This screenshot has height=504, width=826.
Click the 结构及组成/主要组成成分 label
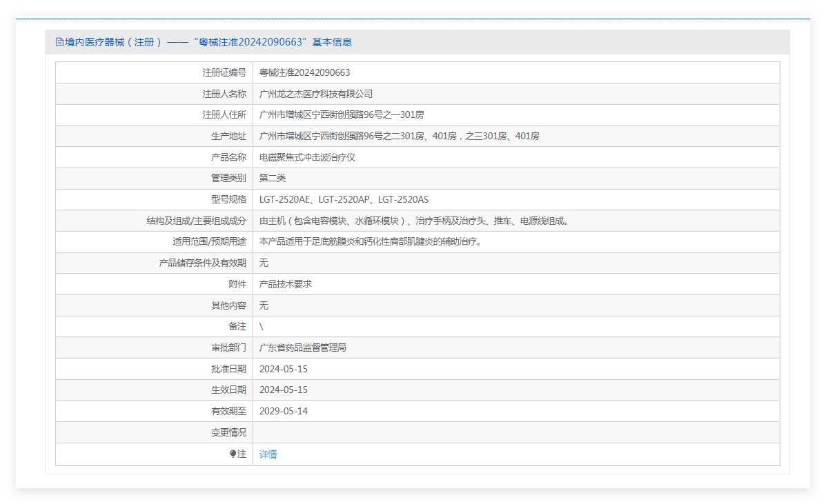tap(197, 221)
